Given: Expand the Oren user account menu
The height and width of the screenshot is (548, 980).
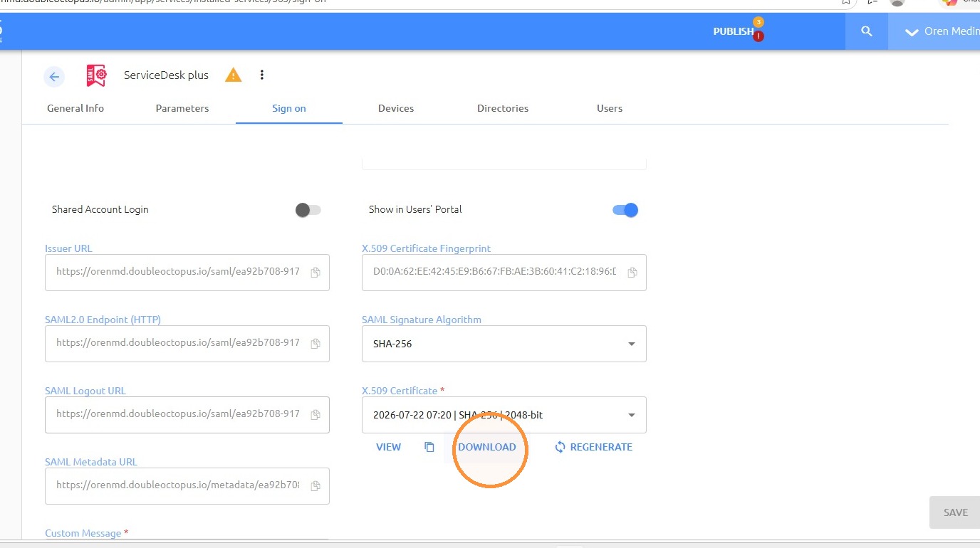Looking at the screenshot, I should click(934, 31).
